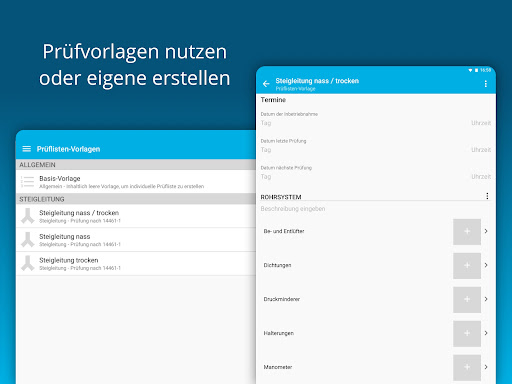Screen dimensions: 512x384
Task: Add entry for Halterungen
Action: tap(467, 334)
